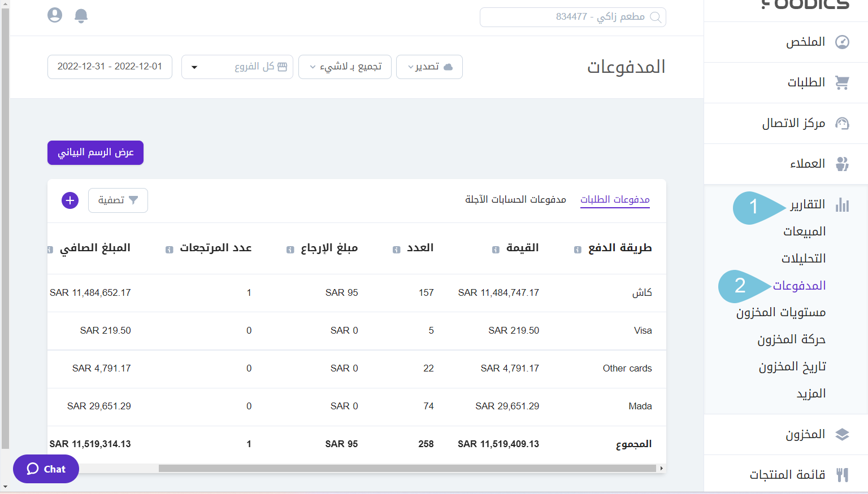
Task: Open مستويات المخزون report in sidebar
Action: pos(780,312)
